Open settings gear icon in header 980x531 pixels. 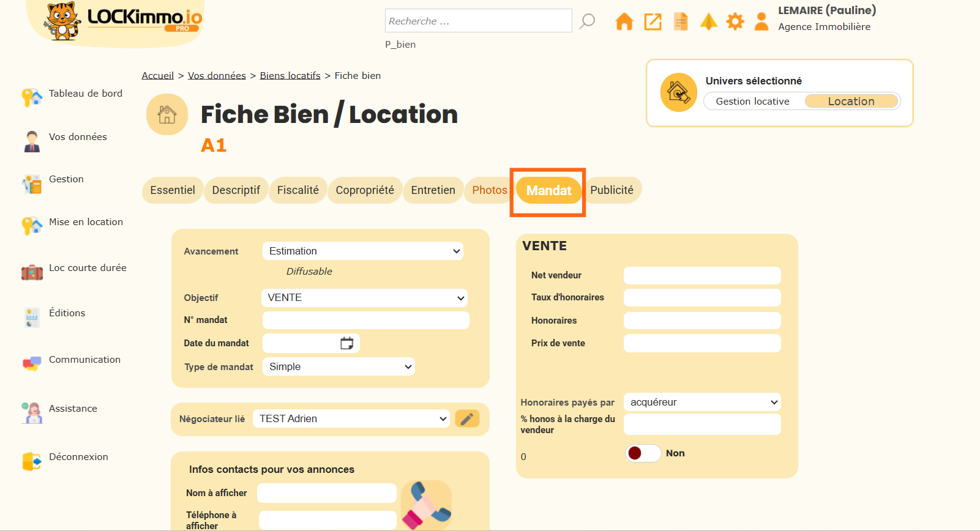735,21
